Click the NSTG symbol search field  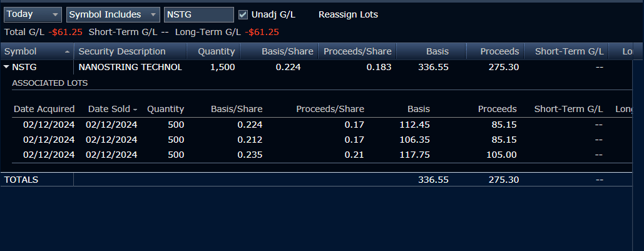pyautogui.click(x=198, y=14)
